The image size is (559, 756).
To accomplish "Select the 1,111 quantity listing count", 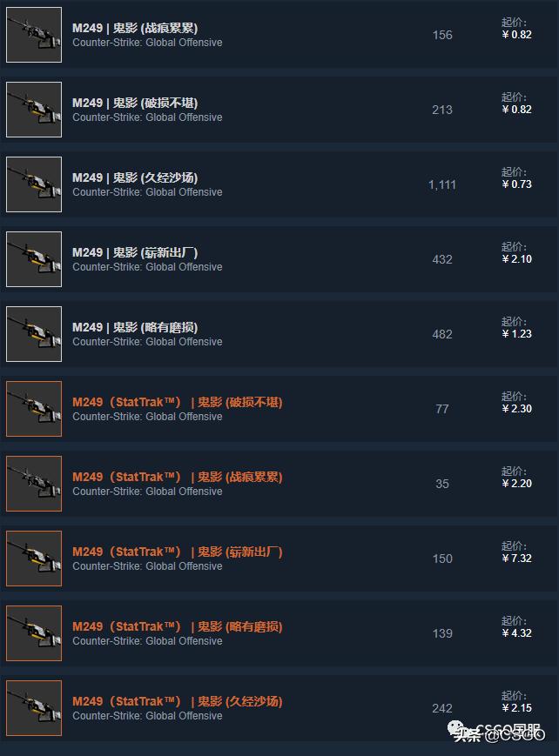I will point(442,184).
